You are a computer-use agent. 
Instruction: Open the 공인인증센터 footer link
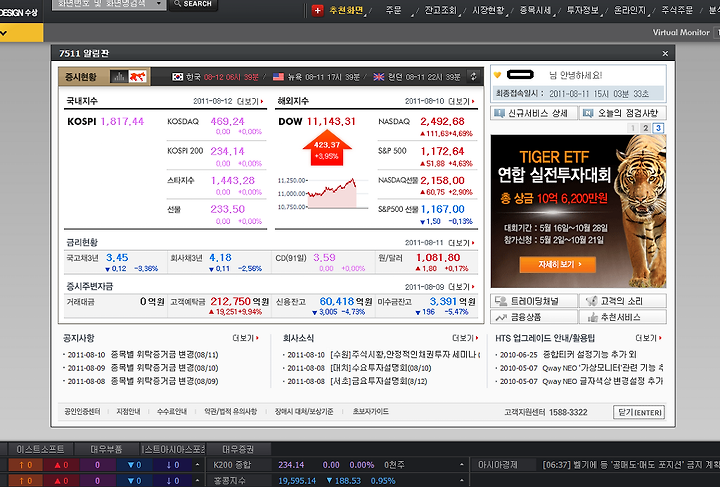click(x=82, y=412)
